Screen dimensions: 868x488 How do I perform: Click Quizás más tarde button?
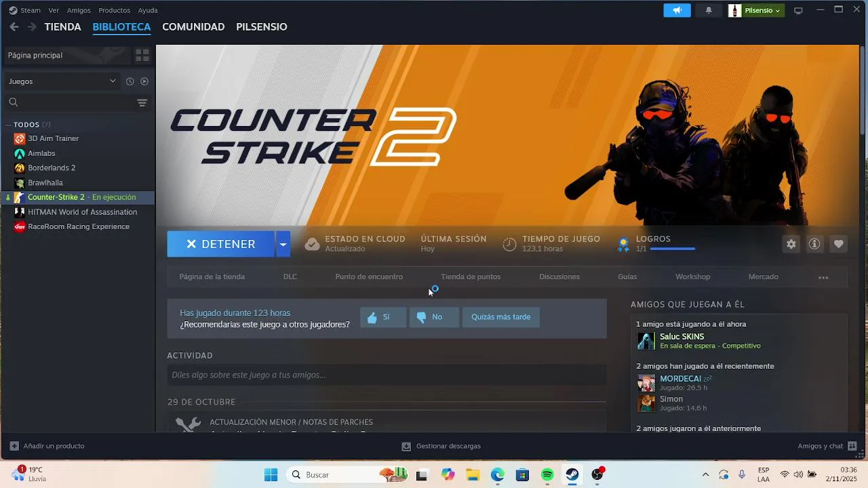pos(501,317)
